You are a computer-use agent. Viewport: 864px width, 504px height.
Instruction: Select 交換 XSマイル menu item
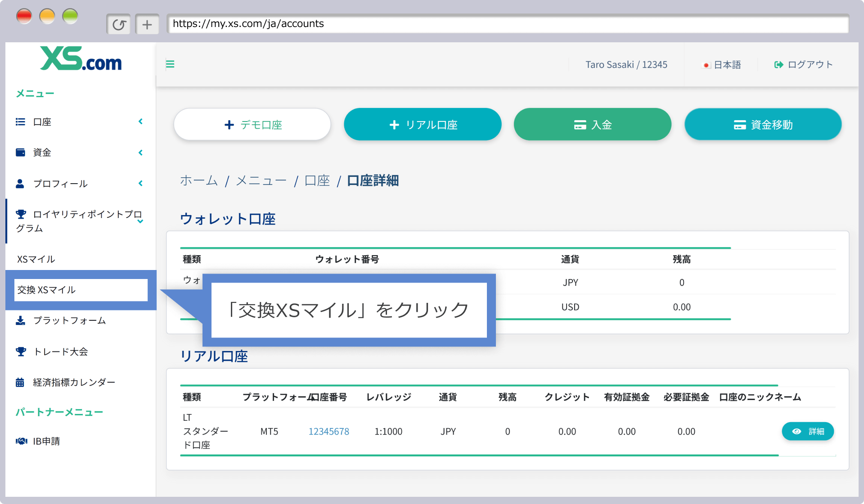coord(81,290)
